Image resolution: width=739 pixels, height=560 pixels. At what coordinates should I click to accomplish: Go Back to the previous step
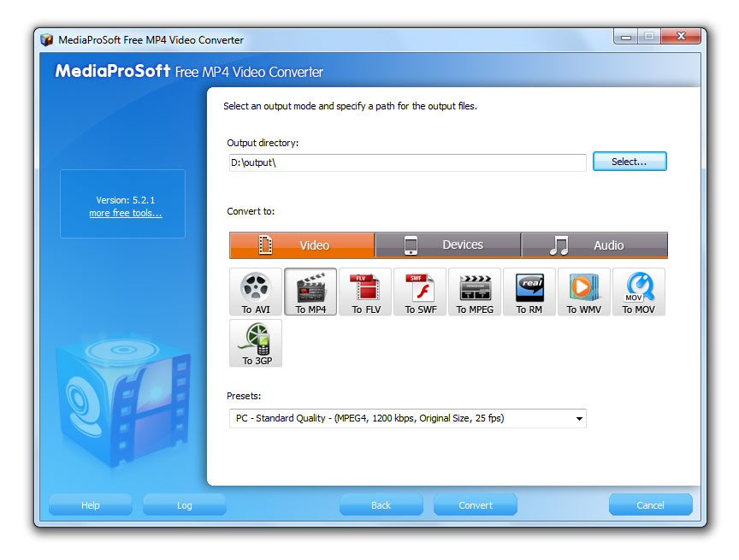[381, 505]
